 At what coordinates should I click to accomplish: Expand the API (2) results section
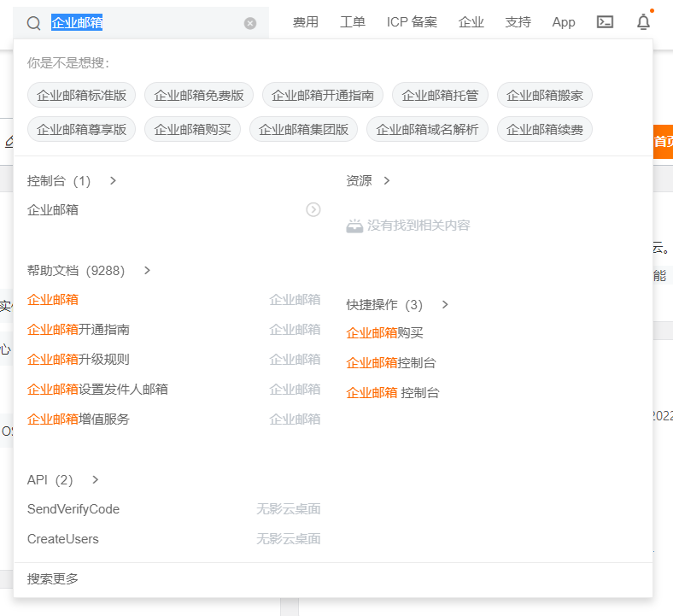point(96,480)
